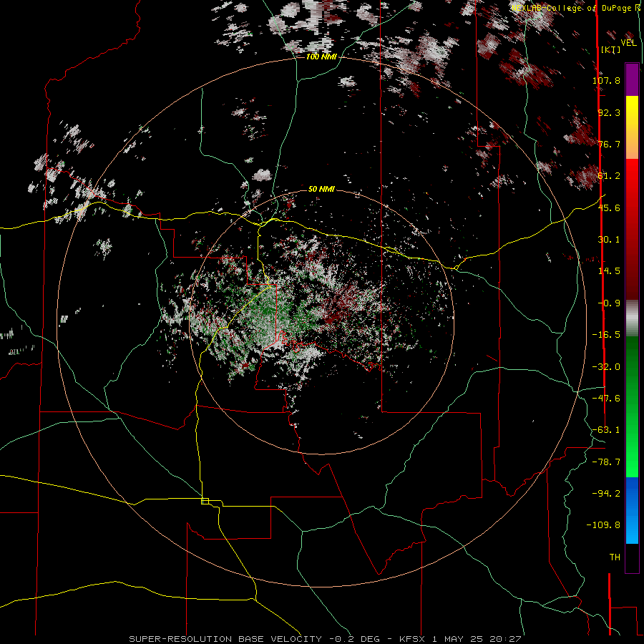644x644 pixels.
Task: Select the -78.7 value on the scale
Action: [x=606, y=462]
